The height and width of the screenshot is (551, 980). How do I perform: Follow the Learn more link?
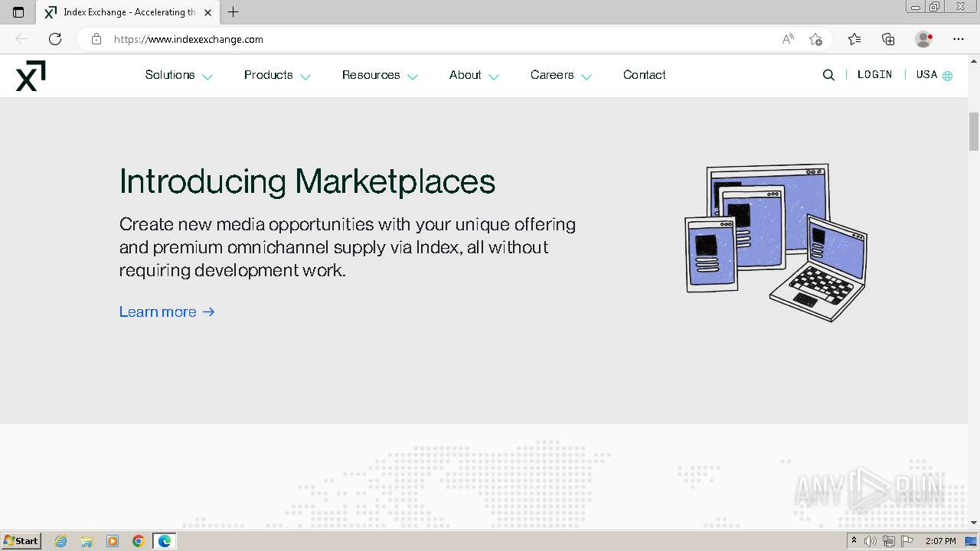167,311
